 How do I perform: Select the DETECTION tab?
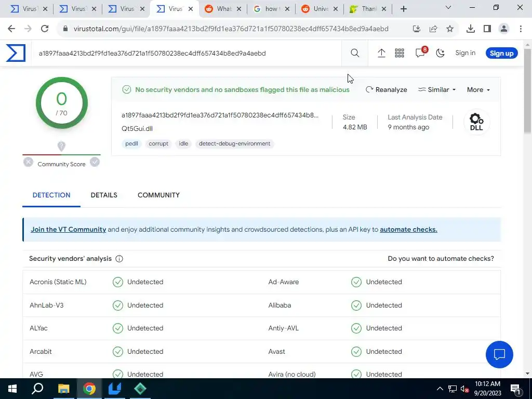tap(51, 195)
